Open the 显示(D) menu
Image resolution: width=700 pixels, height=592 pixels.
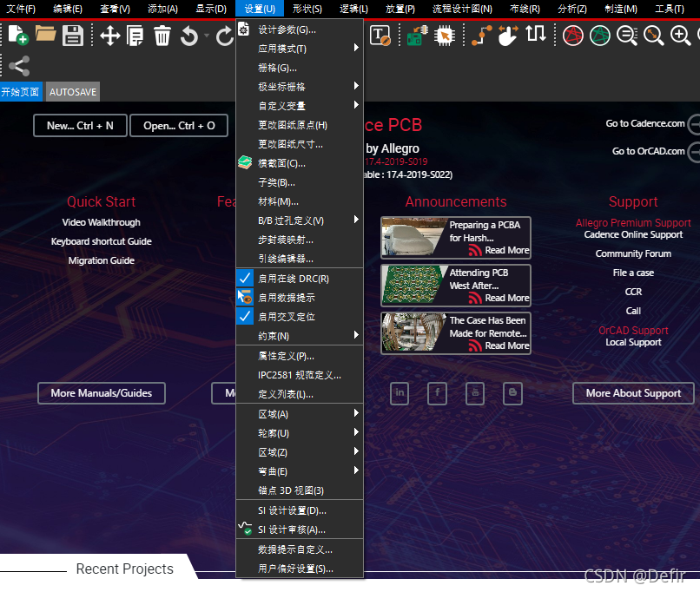[211, 9]
